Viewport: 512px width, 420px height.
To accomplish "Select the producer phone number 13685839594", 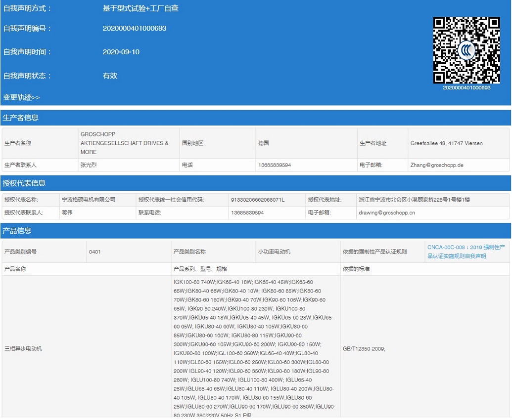I will pyautogui.click(x=275, y=165).
